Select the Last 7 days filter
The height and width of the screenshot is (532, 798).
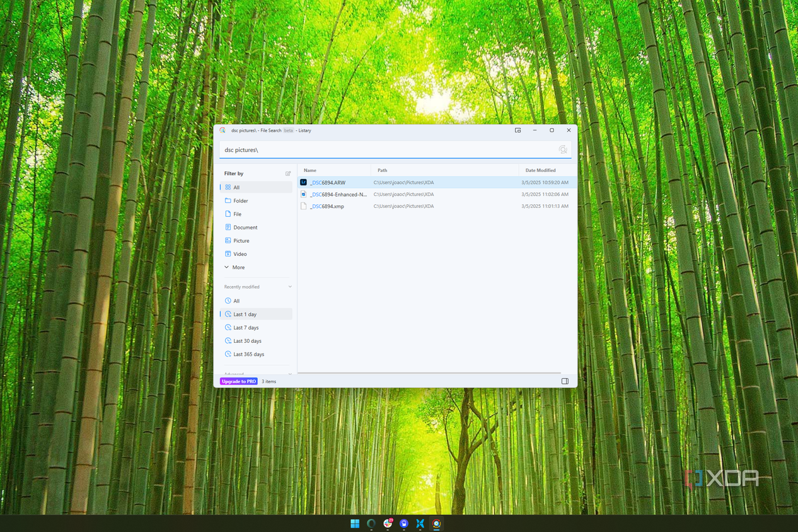(x=256, y=327)
